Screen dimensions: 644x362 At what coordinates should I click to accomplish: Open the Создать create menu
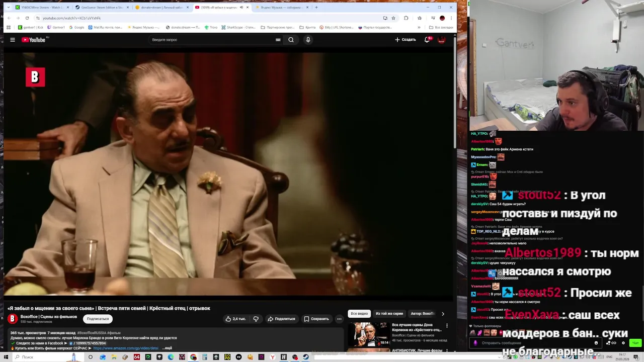click(x=405, y=40)
